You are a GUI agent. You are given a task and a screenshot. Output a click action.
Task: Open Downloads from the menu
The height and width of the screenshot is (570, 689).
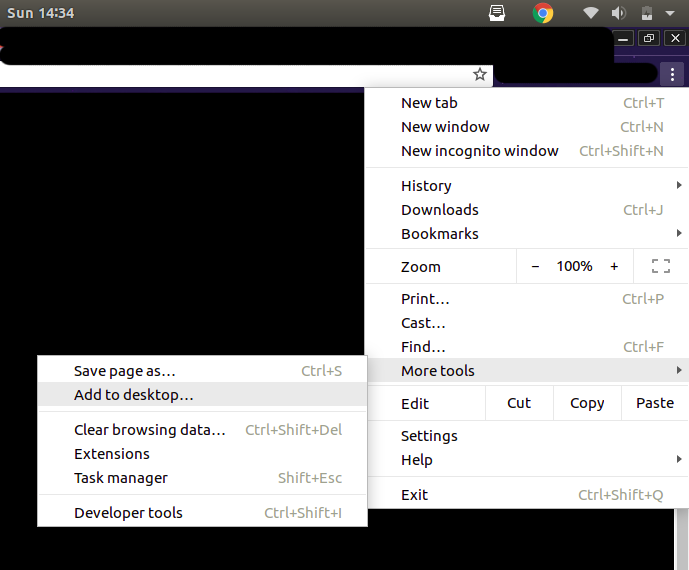coord(528,210)
